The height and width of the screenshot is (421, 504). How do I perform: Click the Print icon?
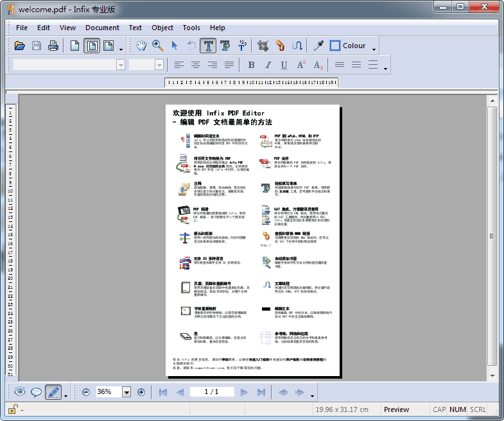click(53, 46)
